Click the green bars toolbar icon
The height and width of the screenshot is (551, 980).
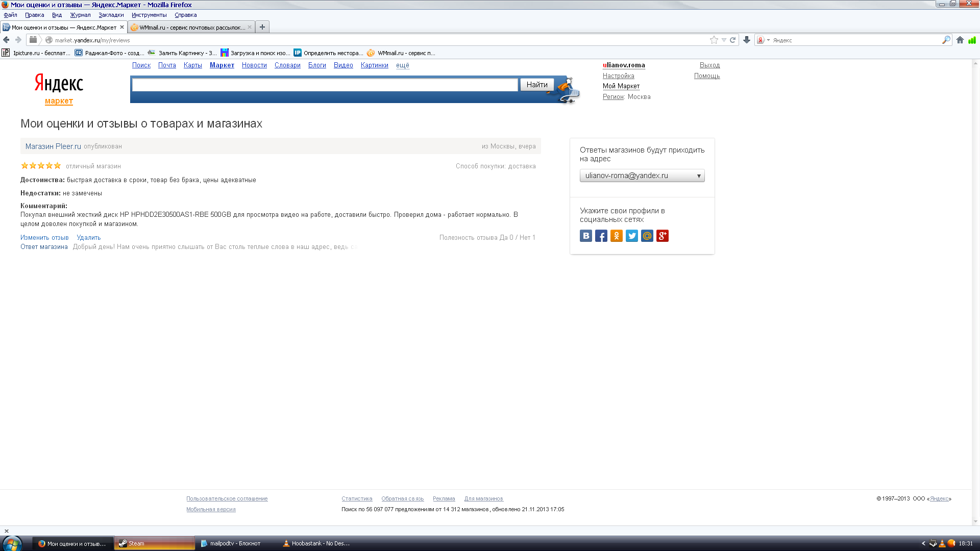pos(972,40)
